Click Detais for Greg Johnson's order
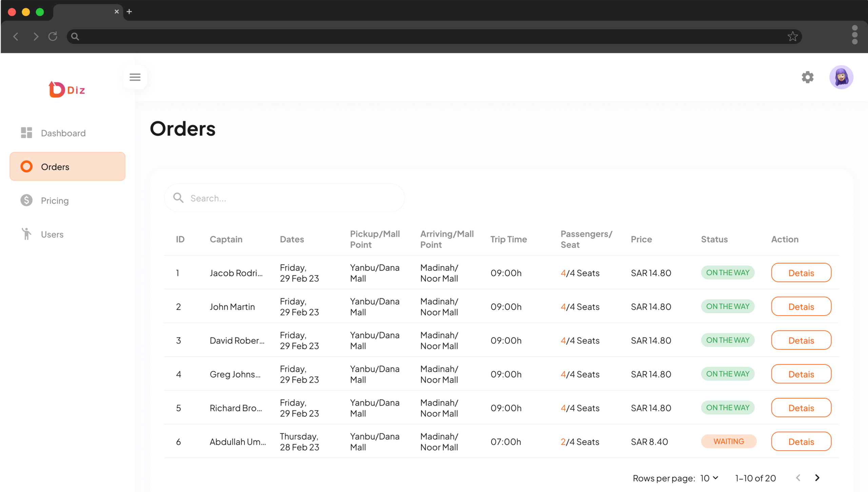 click(x=801, y=374)
